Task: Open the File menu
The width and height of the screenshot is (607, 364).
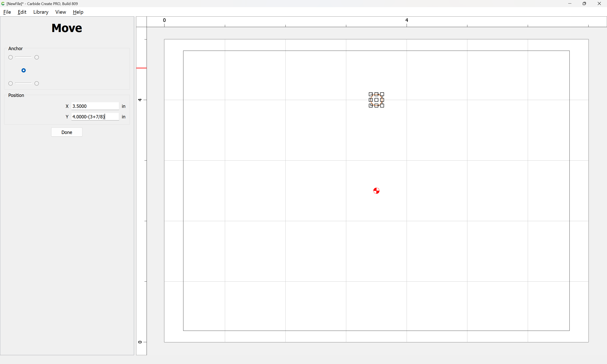Action: click(x=7, y=12)
